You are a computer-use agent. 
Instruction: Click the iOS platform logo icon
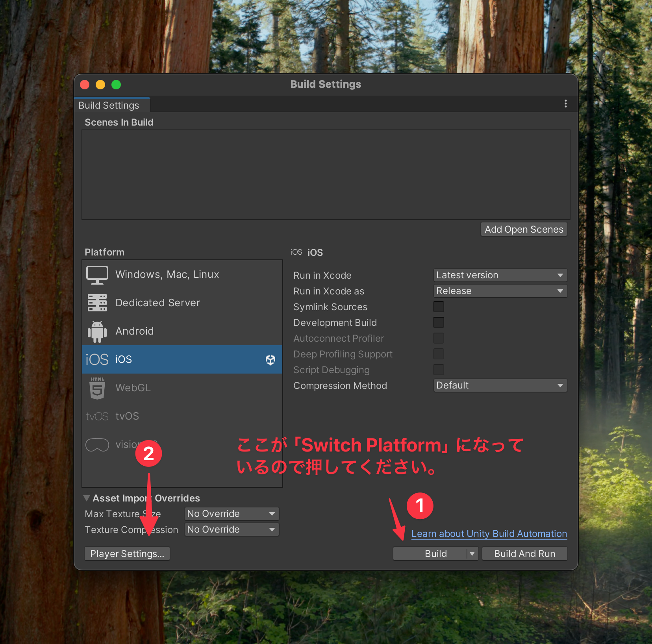(x=97, y=360)
